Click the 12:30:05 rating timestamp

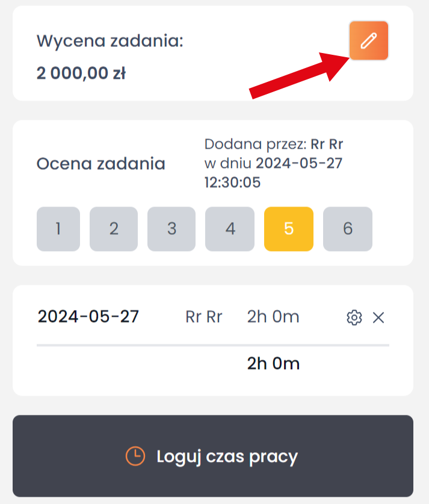(233, 182)
